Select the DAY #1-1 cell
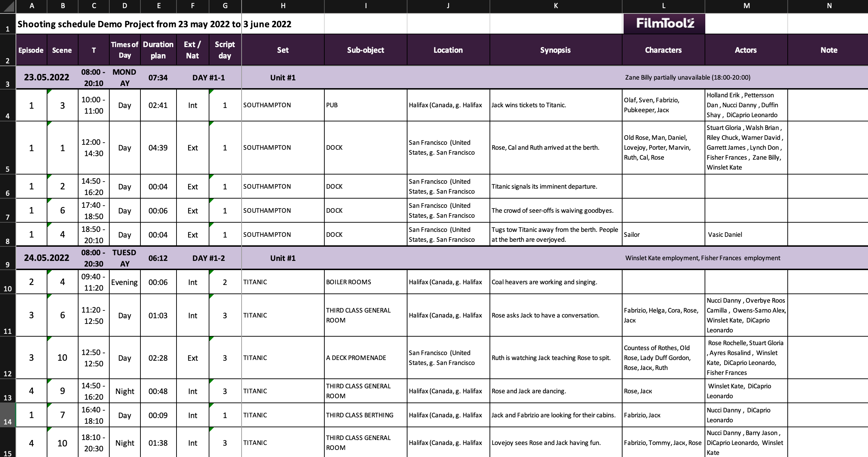Viewport: 868px width, 457px height. coord(209,77)
